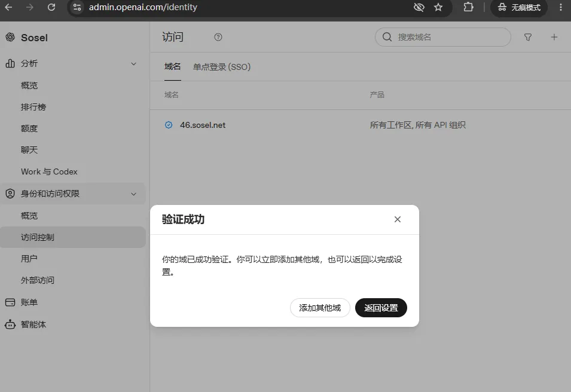
Task: Open the 用户 sidebar item
Action: click(x=29, y=259)
